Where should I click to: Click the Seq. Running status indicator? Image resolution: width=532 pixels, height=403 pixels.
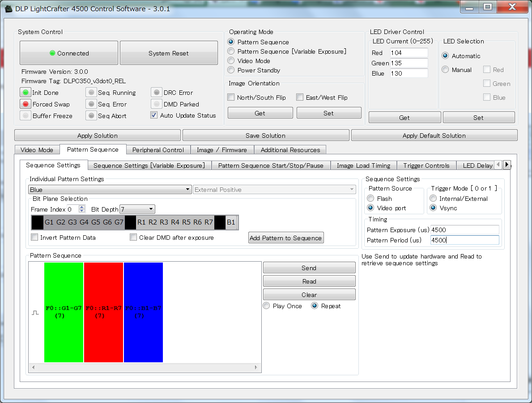91,92
